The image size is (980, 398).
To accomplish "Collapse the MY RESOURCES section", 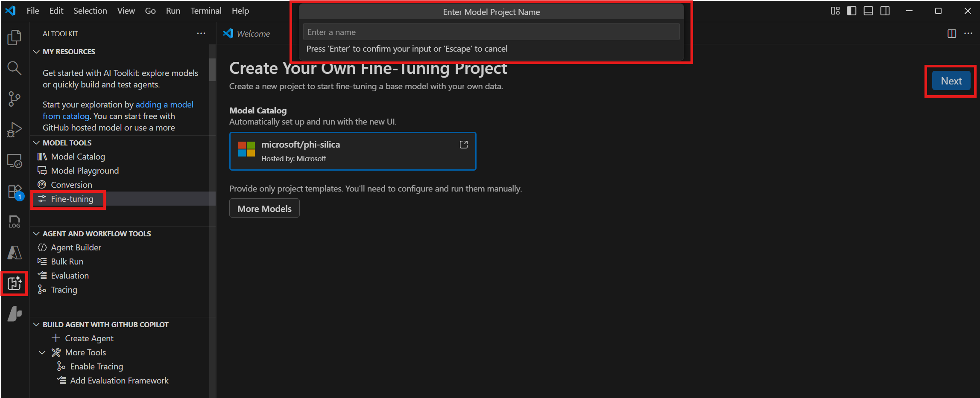I will coord(36,51).
